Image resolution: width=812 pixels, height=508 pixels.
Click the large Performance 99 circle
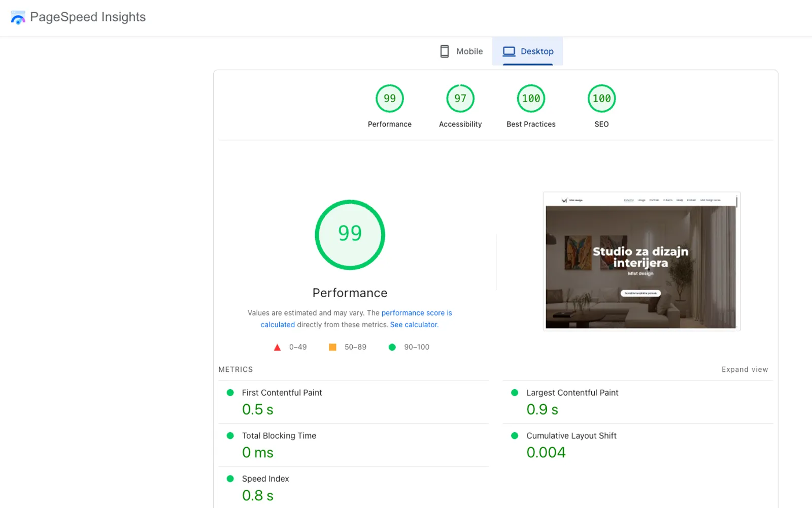pyautogui.click(x=350, y=235)
